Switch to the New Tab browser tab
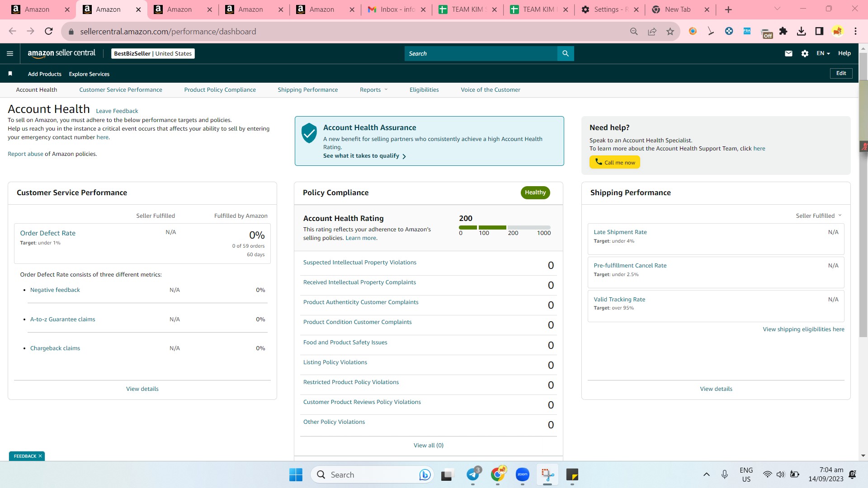This screenshot has height=488, width=868. pyautogui.click(x=681, y=9)
